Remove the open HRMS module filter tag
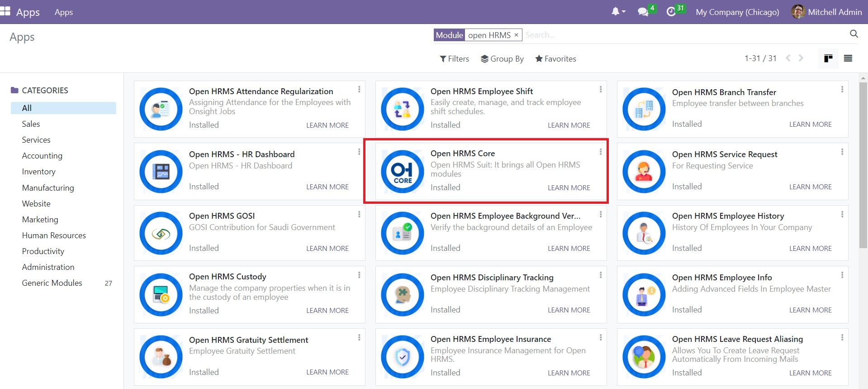 coord(516,35)
